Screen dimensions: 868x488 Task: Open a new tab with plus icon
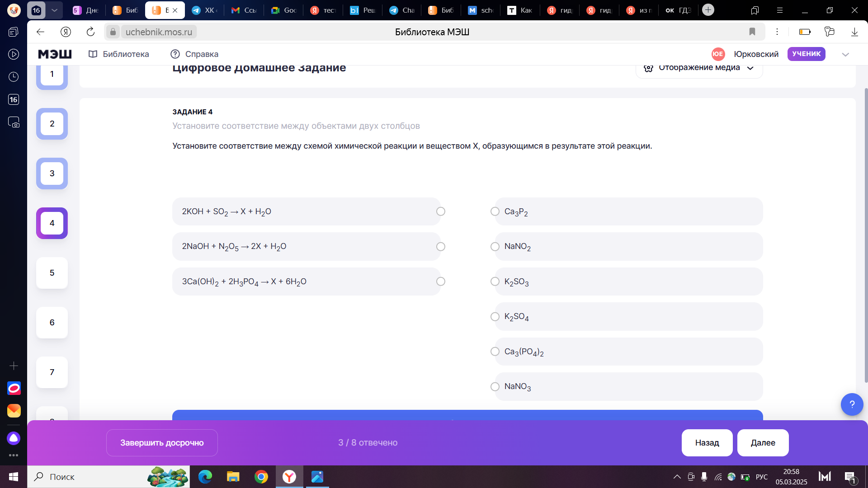pyautogui.click(x=708, y=10)
